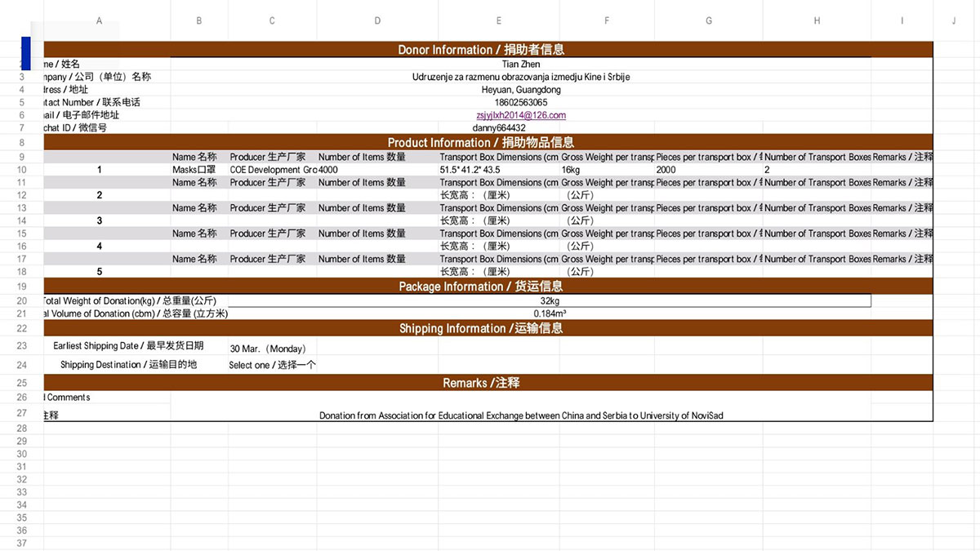Image resolution: width=980 pixels, height=551 pixels.
Task: Open the zsjyjlxh2014@126.com email link
Action: [x=521, y=115]
